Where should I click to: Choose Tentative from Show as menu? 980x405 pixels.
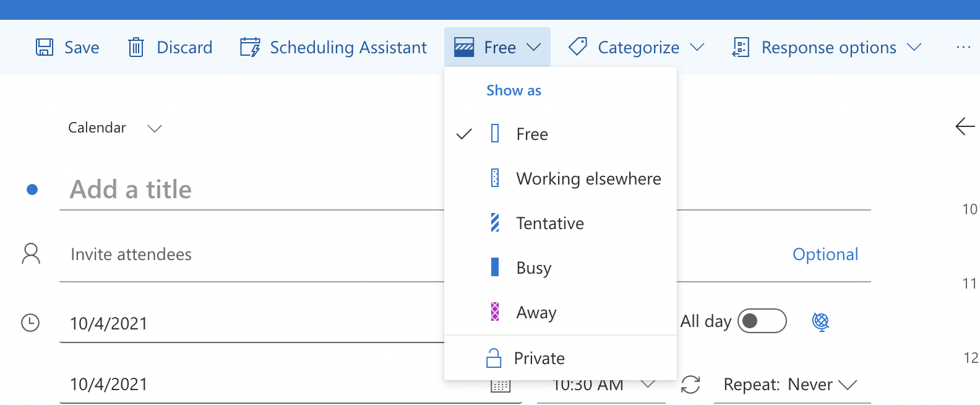pyautogui.click(x=549, y=224)
